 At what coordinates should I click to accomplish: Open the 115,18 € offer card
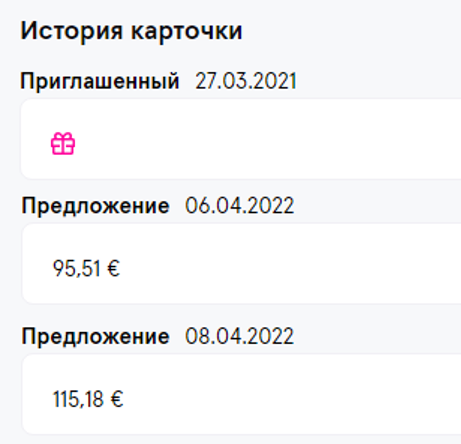click(242, 394)
